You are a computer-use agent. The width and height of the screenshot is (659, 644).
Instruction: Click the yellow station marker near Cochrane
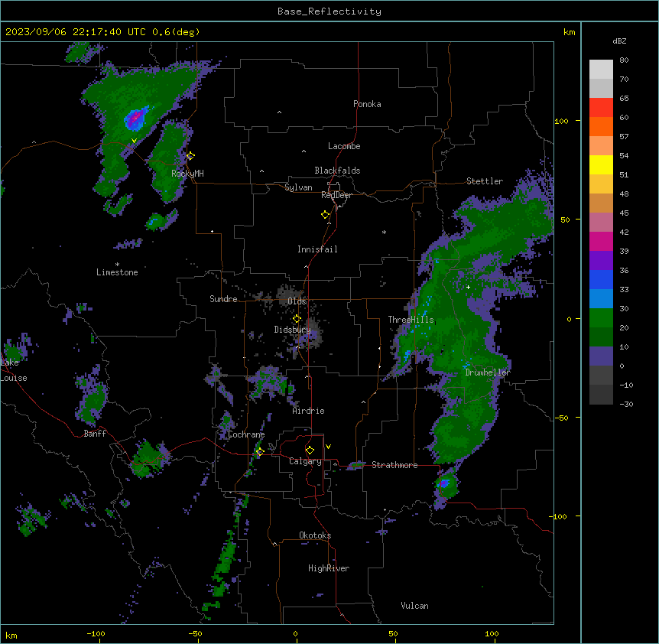[x=260, y=452]
